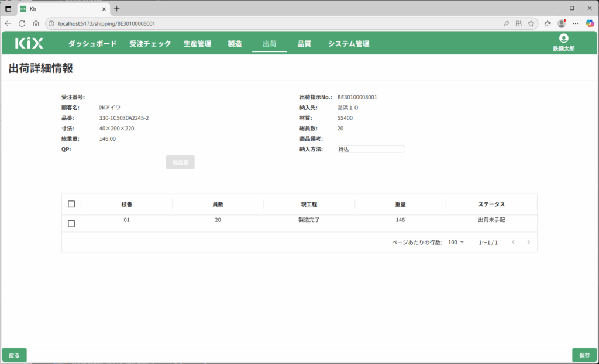Click the 納入方法 input field
Viewport: 599px width, 364px height.
(x=371, y=150)
